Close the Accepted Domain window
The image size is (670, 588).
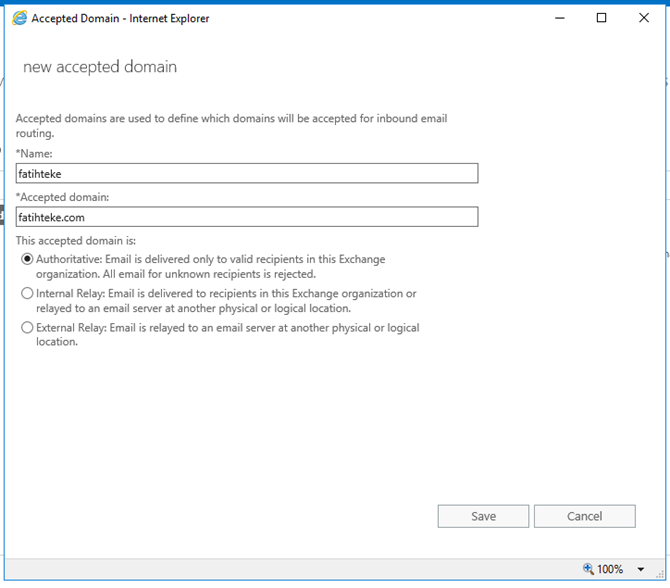[x=645, y=18]
